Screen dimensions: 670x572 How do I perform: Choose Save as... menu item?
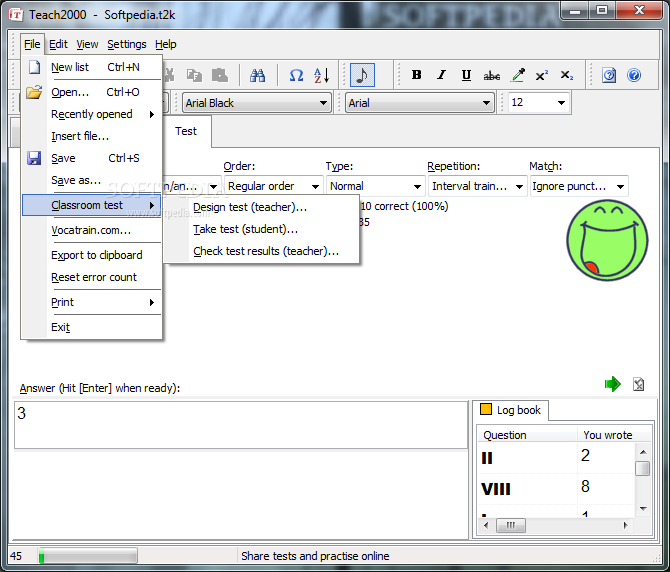click(x=92, y=180)
